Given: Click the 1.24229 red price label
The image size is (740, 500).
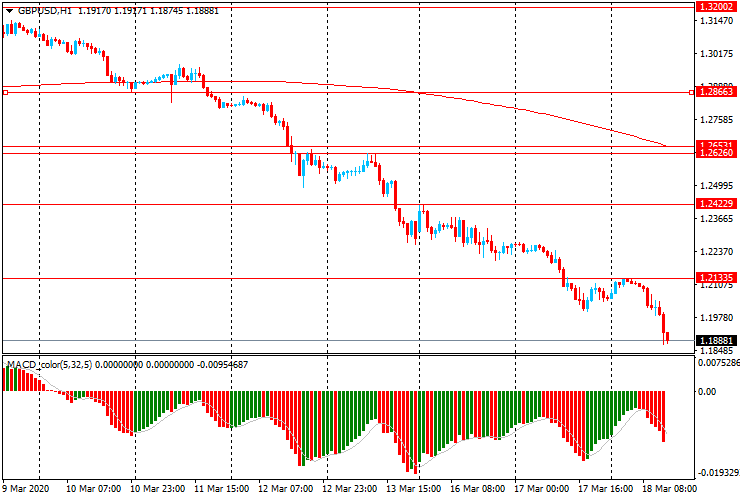Looking at the screenshot, I should tap(715, 204).
